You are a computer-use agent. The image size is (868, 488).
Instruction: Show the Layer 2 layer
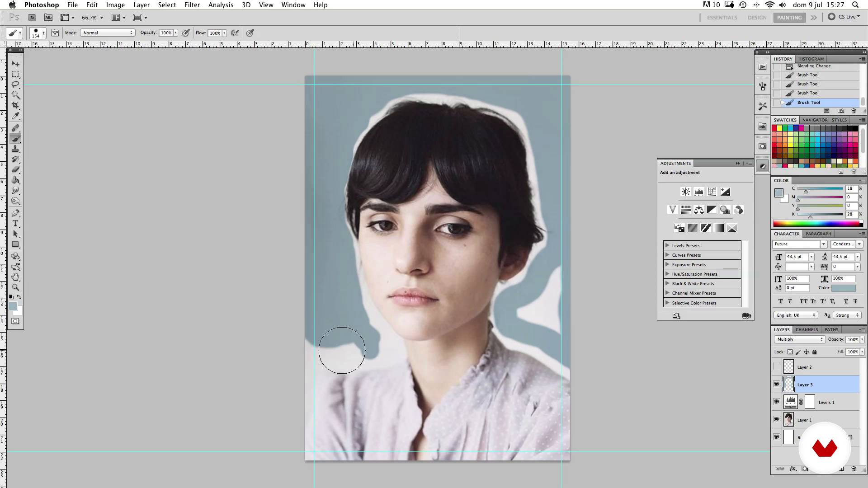pyautogui.click(x=777, y=367)
